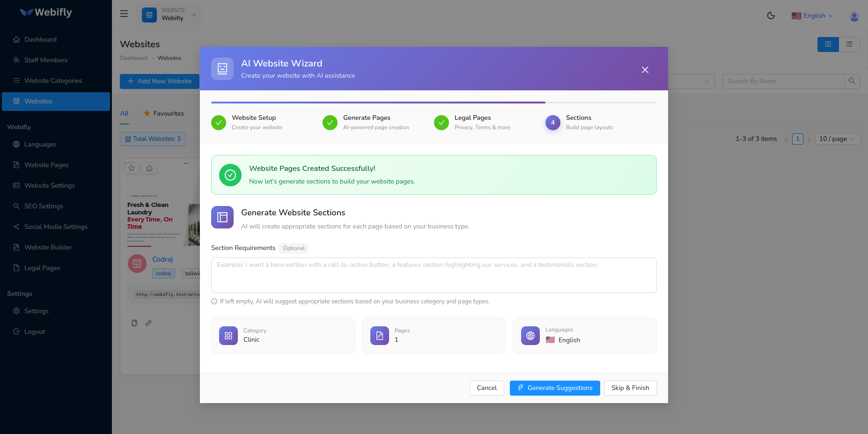
Task: Switch to the Favourites tab
Action: tap(164, 113)
